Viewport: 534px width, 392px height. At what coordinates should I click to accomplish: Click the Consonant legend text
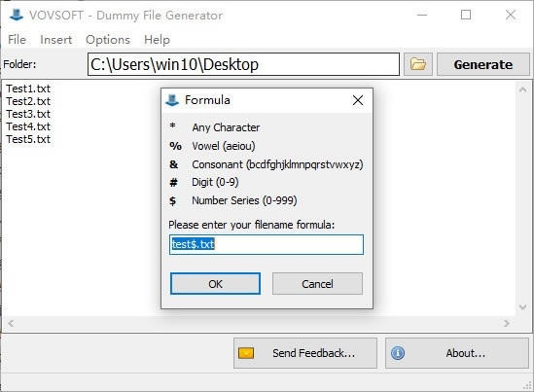[x=277, y=164]
